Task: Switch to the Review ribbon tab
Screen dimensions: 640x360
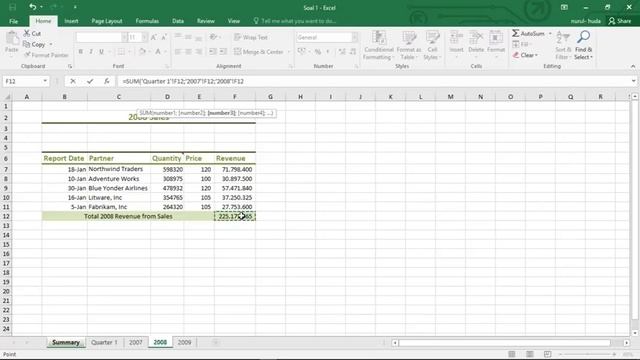Action: 205,21
